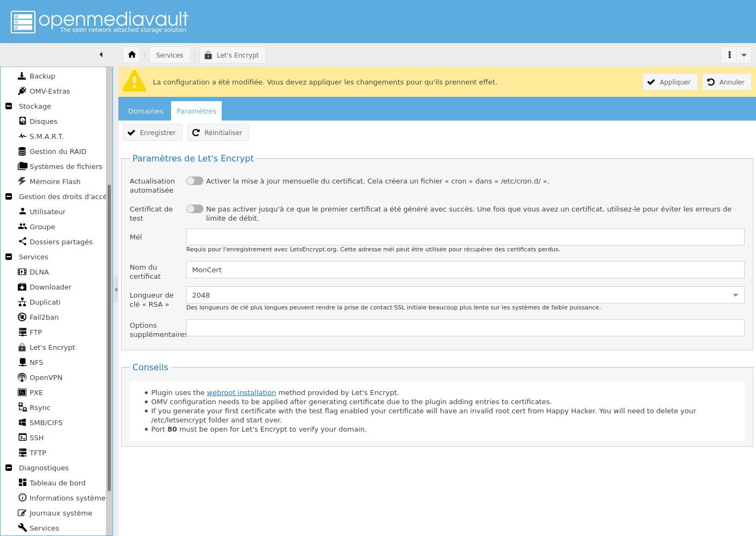The height and width of the screenshot is (536, 756).
Task: Select the Paramètres tab
Action: pyautogui.click(x=196, y=111)
